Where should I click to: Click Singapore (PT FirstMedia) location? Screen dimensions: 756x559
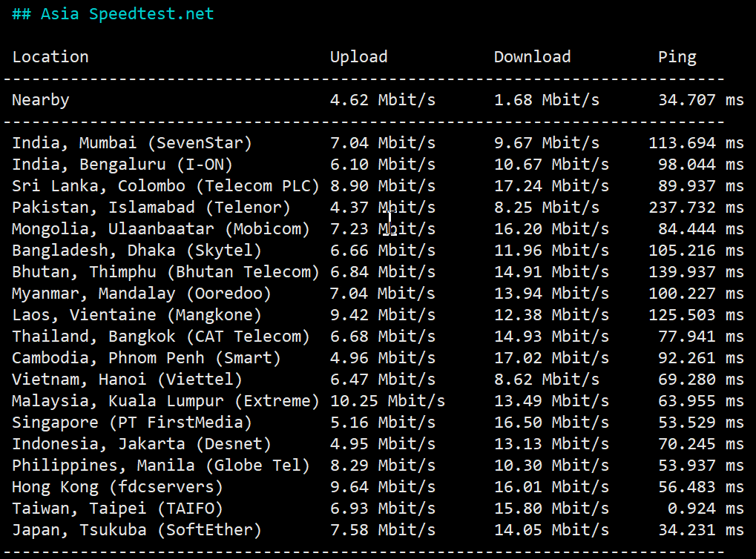coord(131,423)
